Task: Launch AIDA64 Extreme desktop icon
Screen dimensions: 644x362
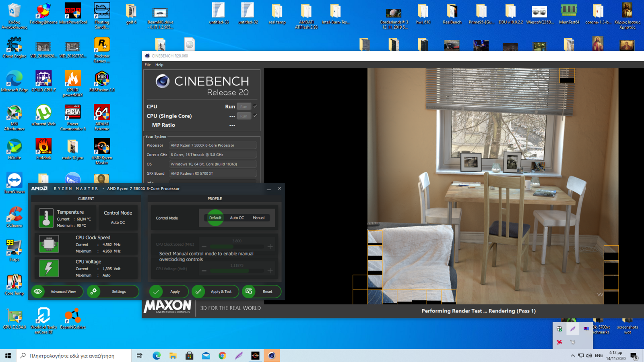Action: pyautogui.click(x=102, y=118)
